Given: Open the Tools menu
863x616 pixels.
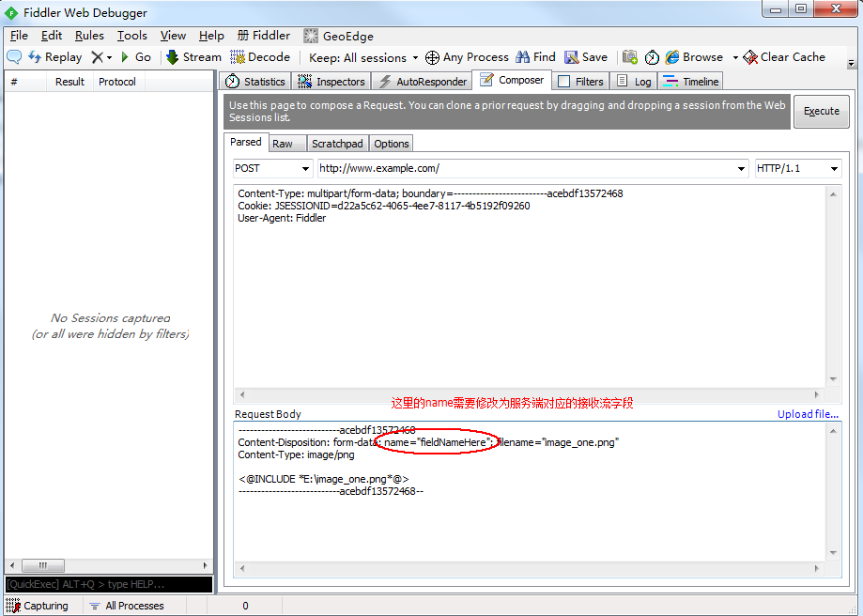Looking at the screenshot, I should pos(132,36).
